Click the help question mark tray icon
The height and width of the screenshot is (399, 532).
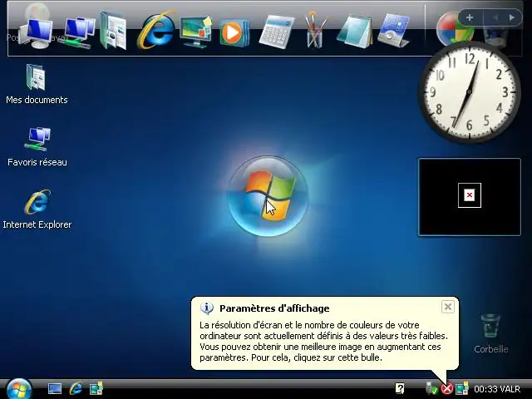point(401,388)
